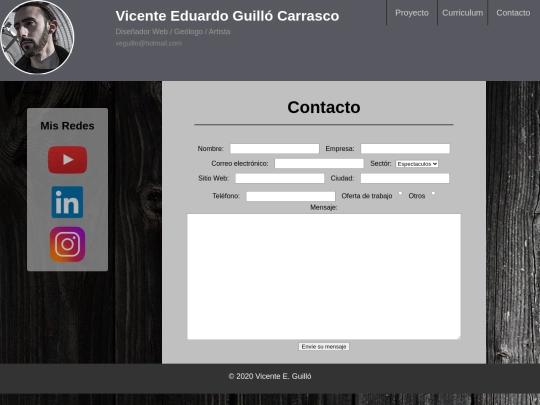
Task: Select the Otros radio button
Action: point(433,193)
